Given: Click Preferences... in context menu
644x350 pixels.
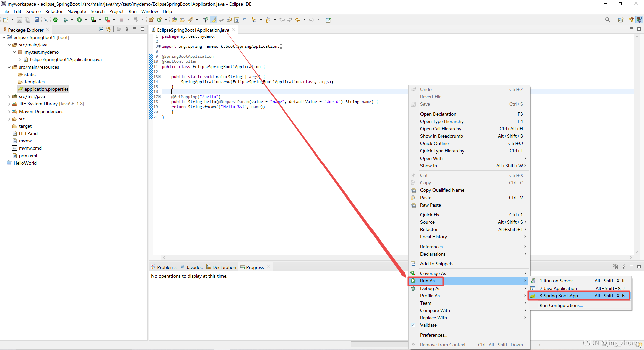Looking at the screenshot, I should tap(469, 335).
